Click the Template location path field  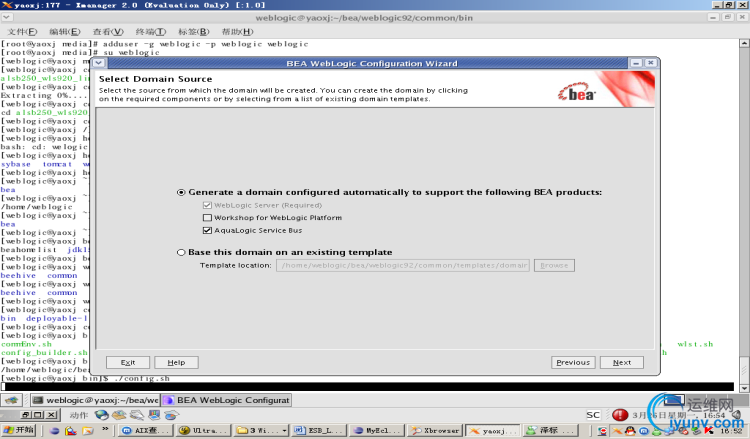[403, 265]
